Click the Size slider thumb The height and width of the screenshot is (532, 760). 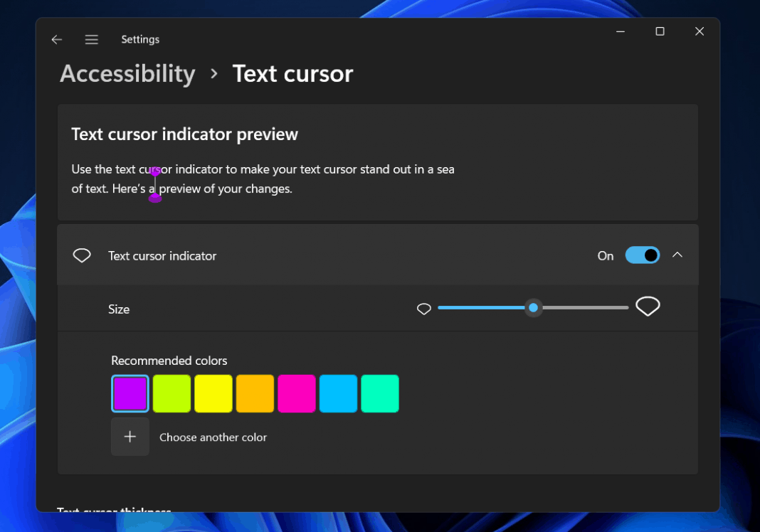click(x=533, y=307)
